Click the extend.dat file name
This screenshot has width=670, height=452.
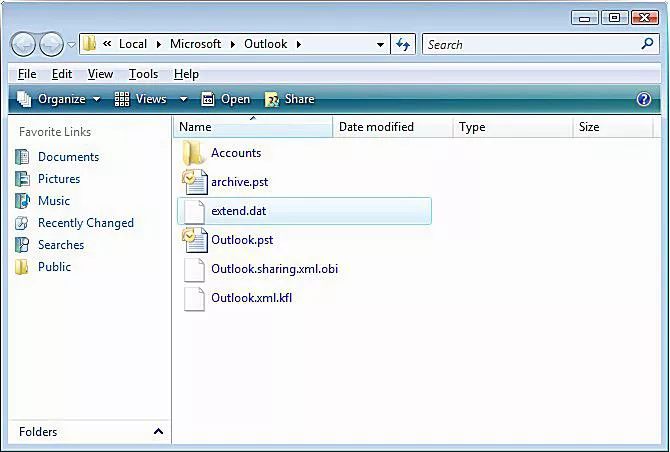238,211
